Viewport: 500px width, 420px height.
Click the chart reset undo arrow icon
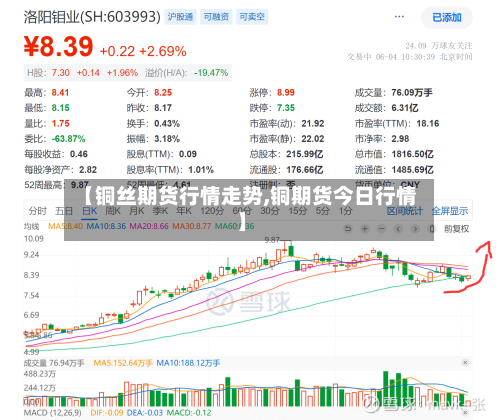click(348, 229)
